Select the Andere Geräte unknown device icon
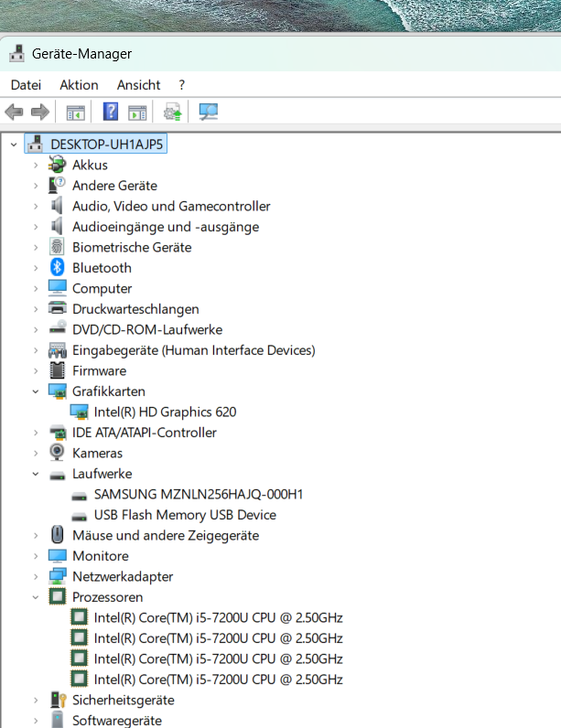This screenshot has width=561, height=728. point(57,186)
